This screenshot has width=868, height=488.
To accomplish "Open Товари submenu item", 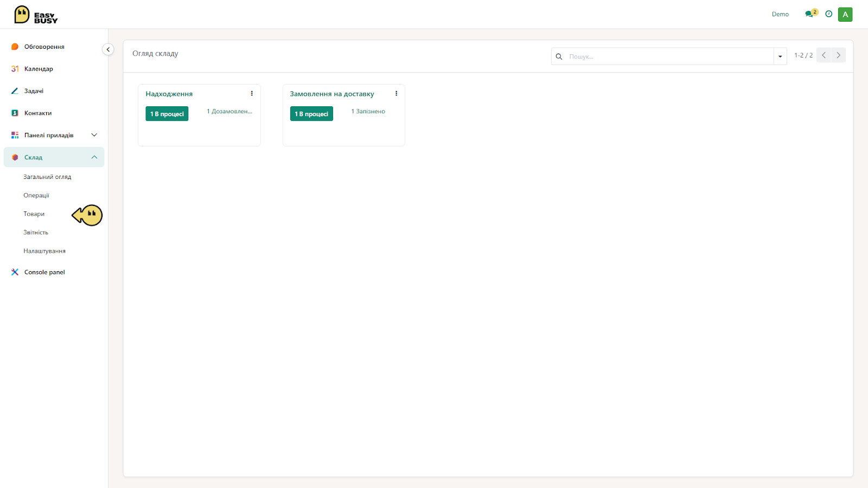I will tap(34, 214).
